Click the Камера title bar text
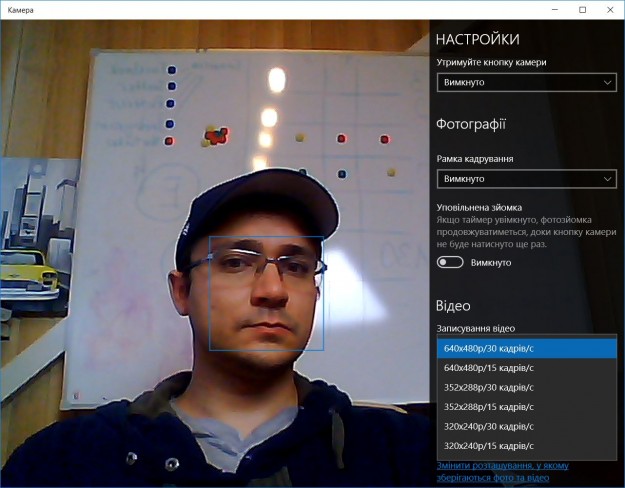 20,9
